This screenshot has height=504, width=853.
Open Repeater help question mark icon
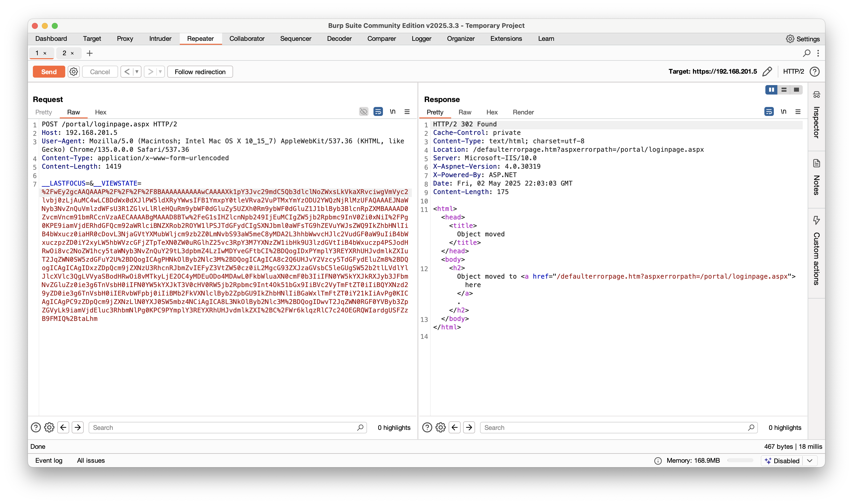click(814, 72)
